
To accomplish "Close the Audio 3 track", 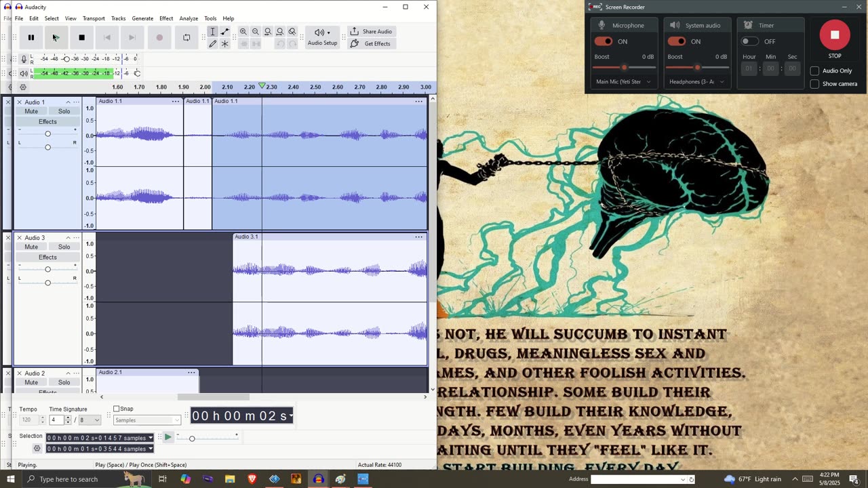I will click(x=19, y=238).
